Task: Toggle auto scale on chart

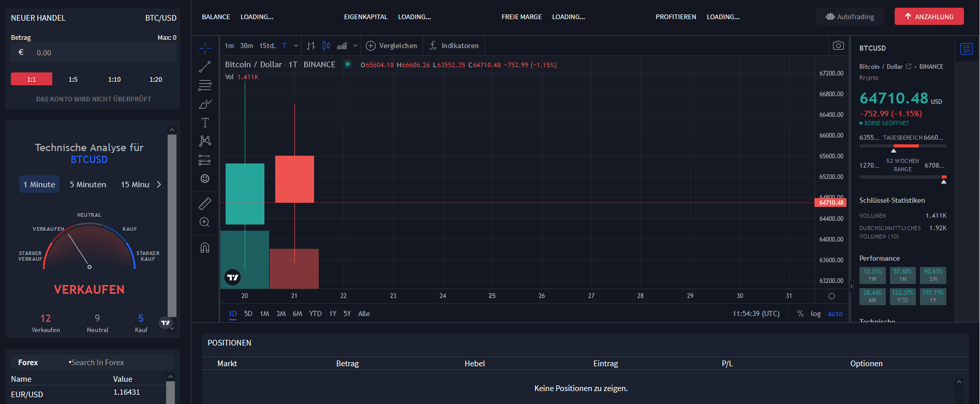Action: pyautogui.click(x=835, y=313)
